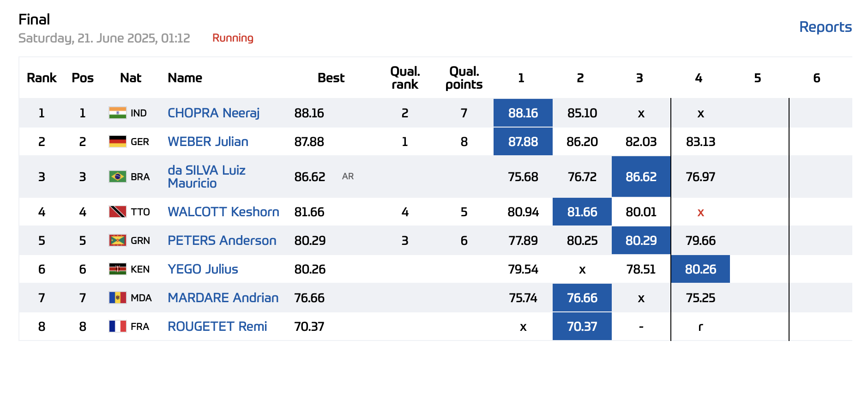
Task: Open WEBER Julian athlete profile
Action: [x=208, y=141]
